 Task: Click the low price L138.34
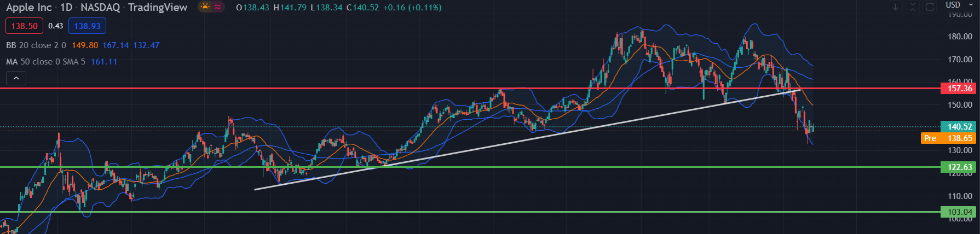[326, 8]
